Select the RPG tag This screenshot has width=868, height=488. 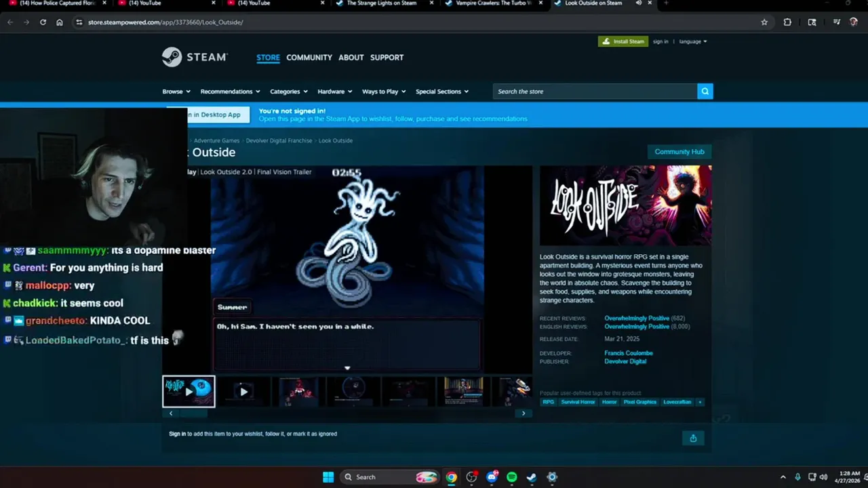coord(549,402)
